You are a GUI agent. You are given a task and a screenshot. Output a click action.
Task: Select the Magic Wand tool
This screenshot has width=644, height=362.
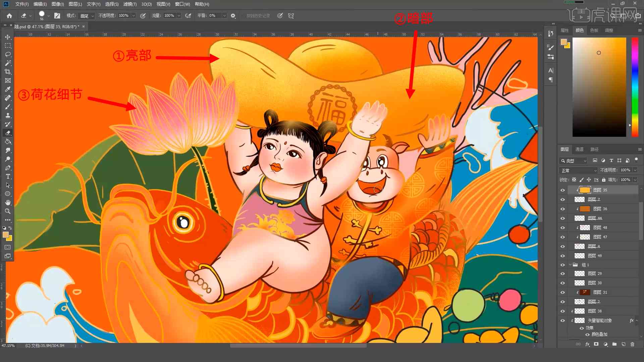click(x=8, y=63)
